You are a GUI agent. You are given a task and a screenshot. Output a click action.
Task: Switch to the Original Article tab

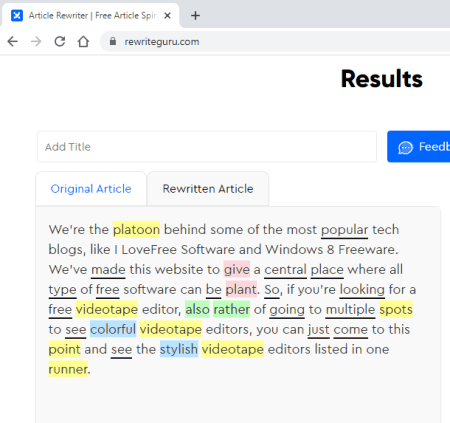[x=91, y=189]
